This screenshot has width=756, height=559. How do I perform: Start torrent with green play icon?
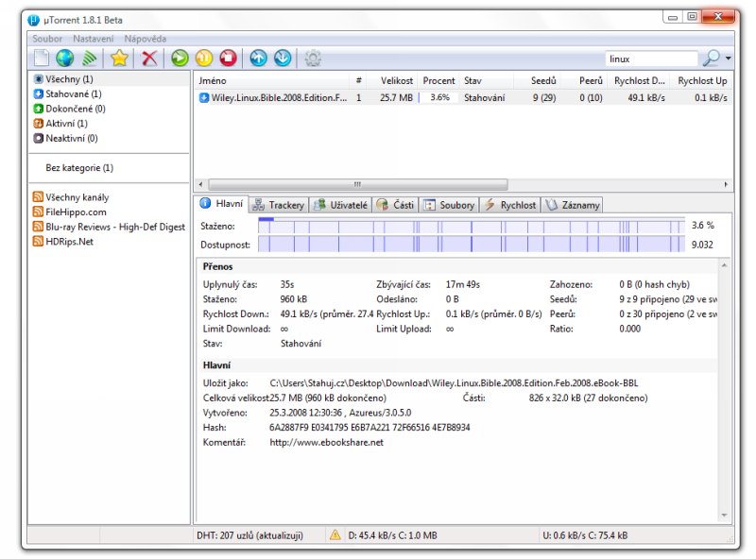coord(180,59)
